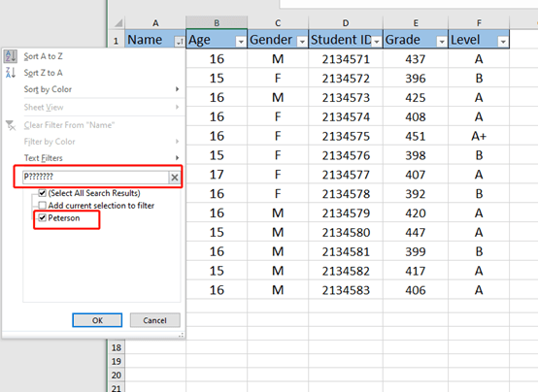Click Student ID cell 2134571
The height and width of the screenshot is (392, 538).
click(346, 59)
